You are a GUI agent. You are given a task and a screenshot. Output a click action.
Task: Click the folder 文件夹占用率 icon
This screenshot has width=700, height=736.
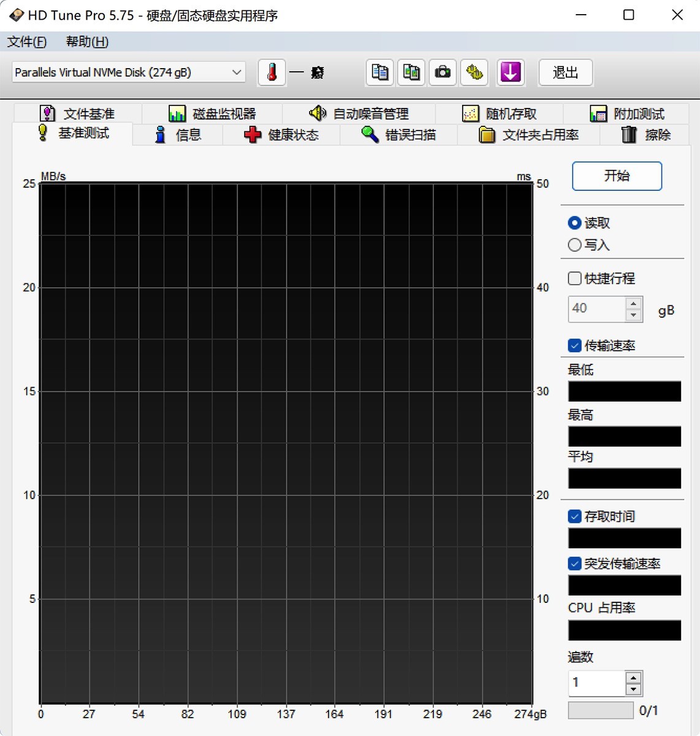click(x=487, y=134)
